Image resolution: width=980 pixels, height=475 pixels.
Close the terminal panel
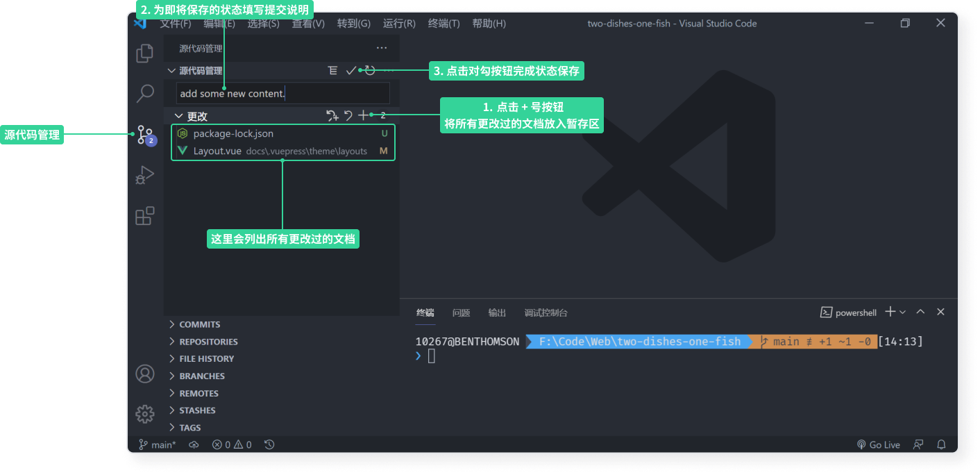(940, 312)
